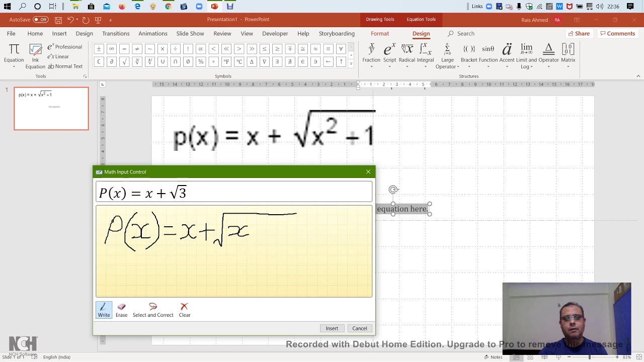This screenshot has width=644, height=362.
Task: Click Cancel in Math Input Control
Action: (x=360, y=328)
